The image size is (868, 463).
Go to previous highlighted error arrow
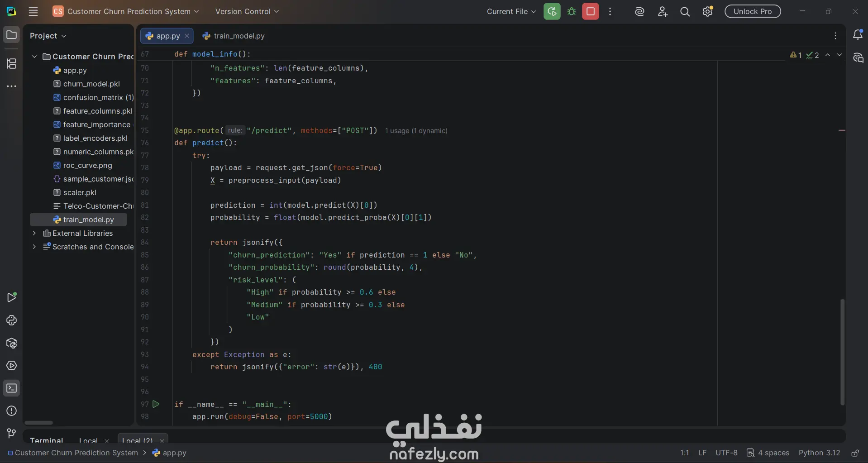tap(828, 55)
